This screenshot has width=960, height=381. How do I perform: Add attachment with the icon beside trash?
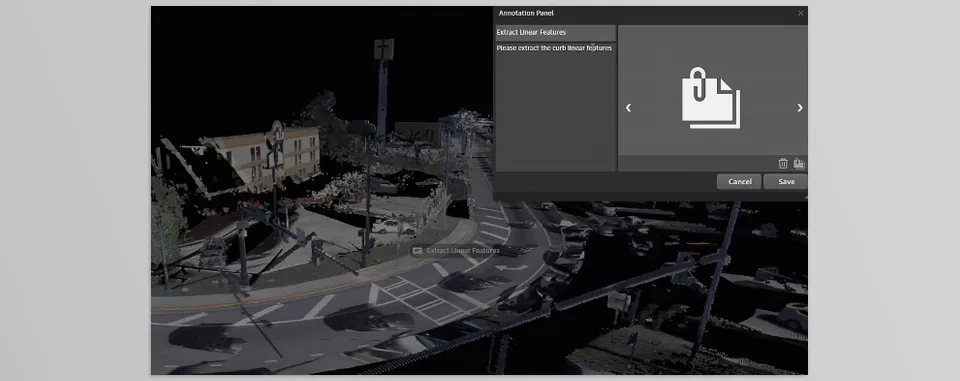tap(798, 164)
